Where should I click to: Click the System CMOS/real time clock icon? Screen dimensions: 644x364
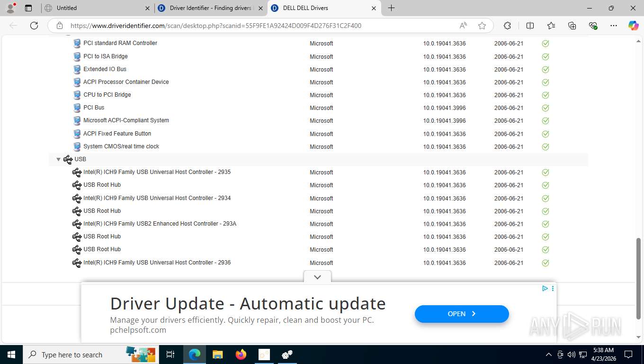point(77,146)
